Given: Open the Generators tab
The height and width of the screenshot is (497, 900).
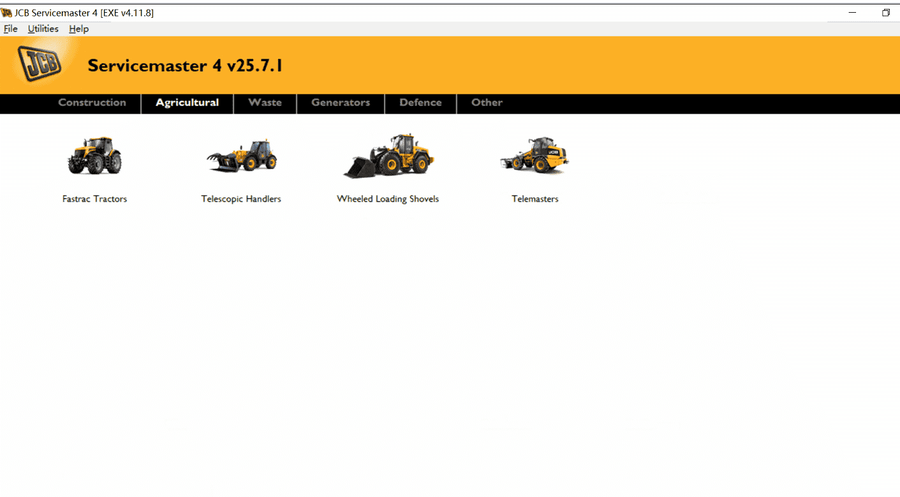Looking at the screenshot, I should point(340,103).
